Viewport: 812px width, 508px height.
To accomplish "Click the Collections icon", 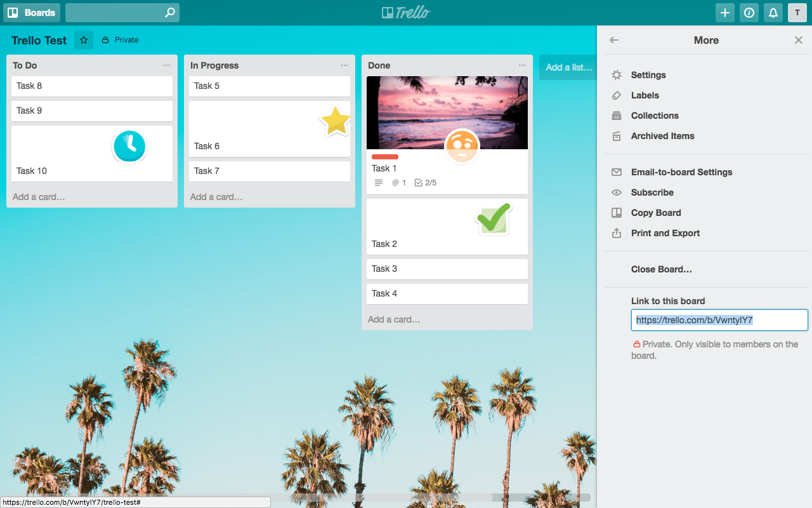I will tap(617, 116).
